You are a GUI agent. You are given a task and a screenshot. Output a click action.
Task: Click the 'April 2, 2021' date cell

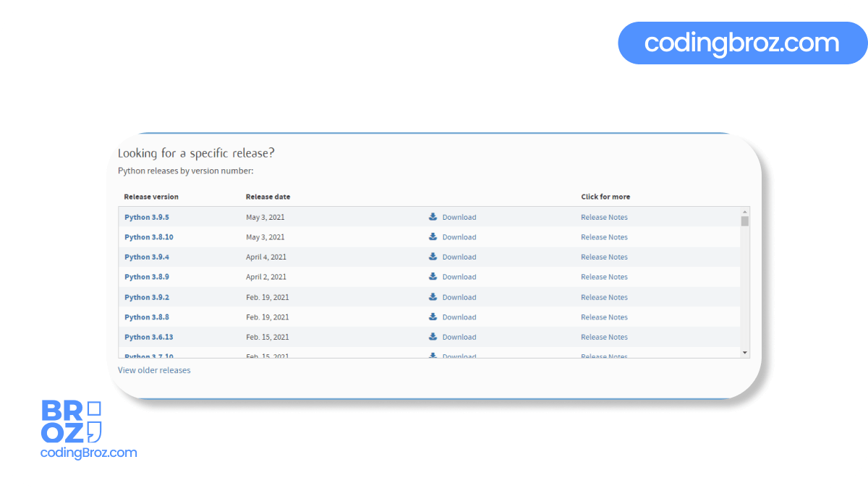pos(266,277)
